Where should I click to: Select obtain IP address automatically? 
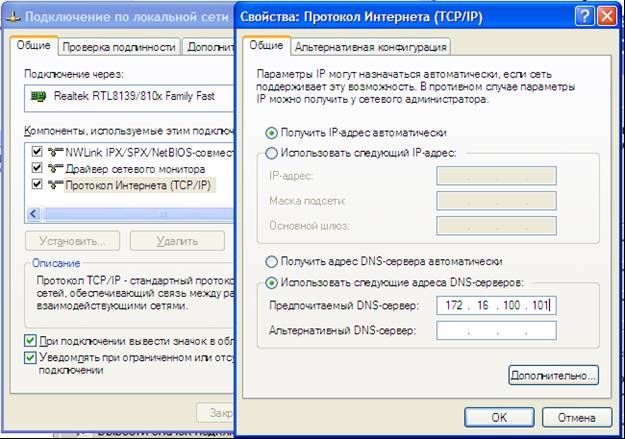[271, 132]
